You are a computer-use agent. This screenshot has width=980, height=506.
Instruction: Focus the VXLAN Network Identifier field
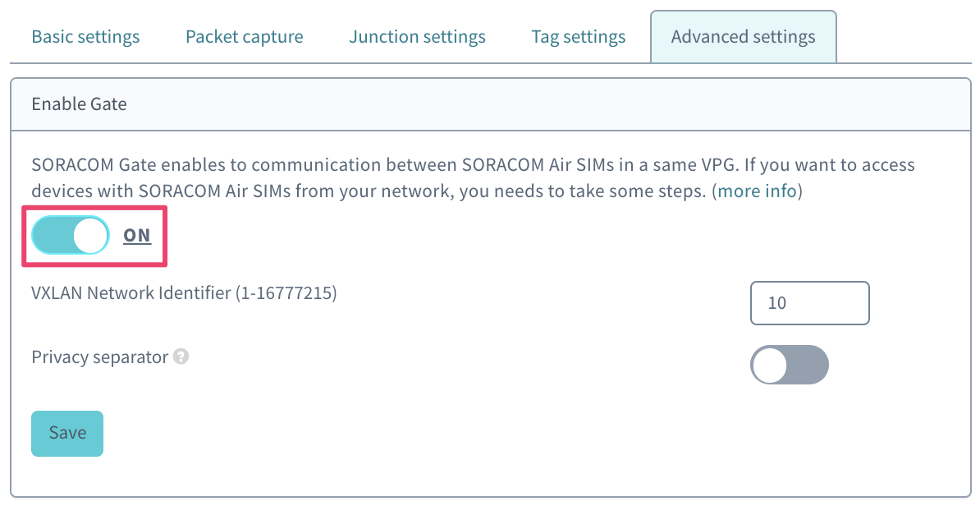(809, 303)
